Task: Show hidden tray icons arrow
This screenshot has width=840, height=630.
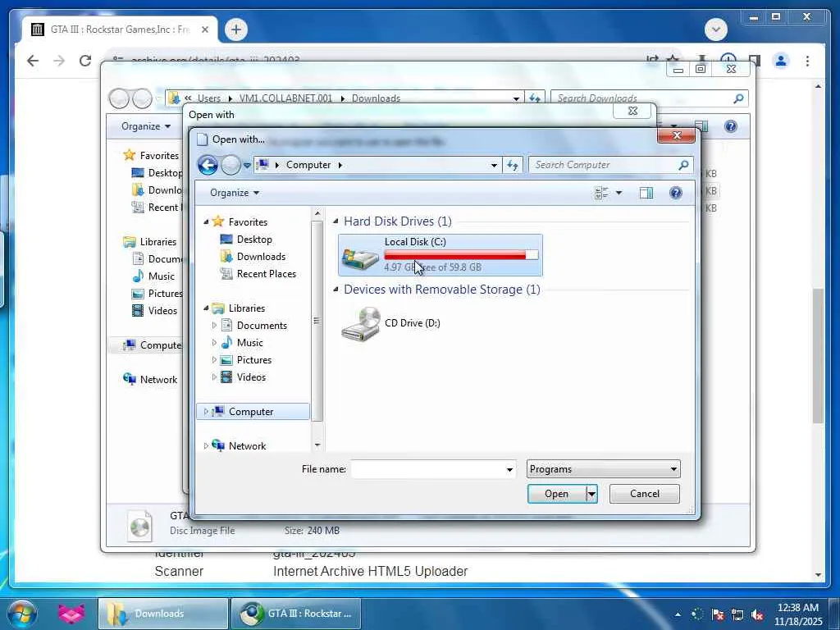Action: pos(678,614)
